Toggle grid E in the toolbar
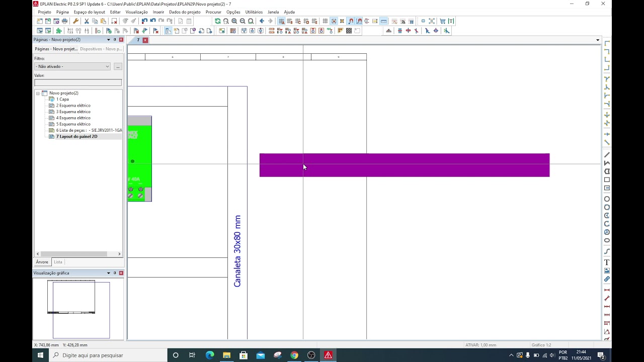This screenshot has height=362, width=644. (314, 21)
